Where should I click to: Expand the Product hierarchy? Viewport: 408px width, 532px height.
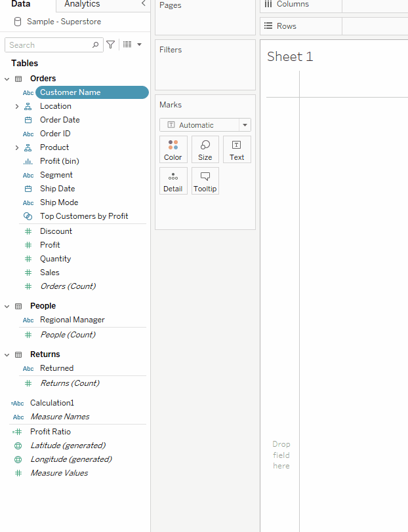coord(17,147)
